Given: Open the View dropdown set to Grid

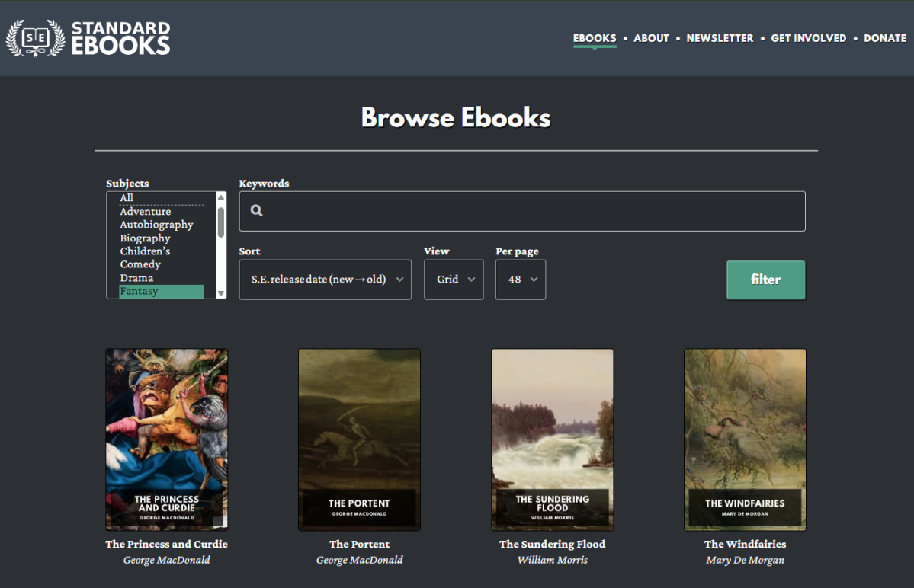Looking at the screenshot, I should (454, 280).
